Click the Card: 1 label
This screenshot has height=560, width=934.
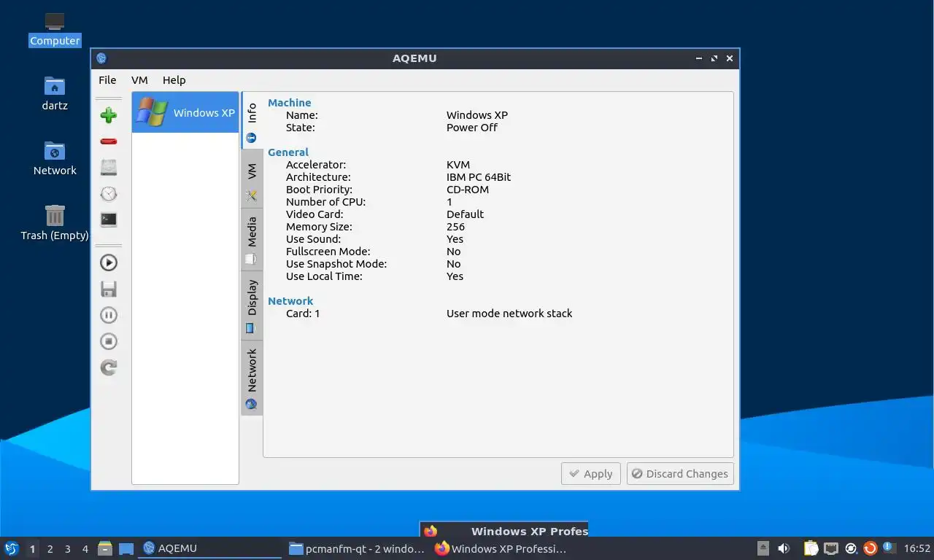303,314
